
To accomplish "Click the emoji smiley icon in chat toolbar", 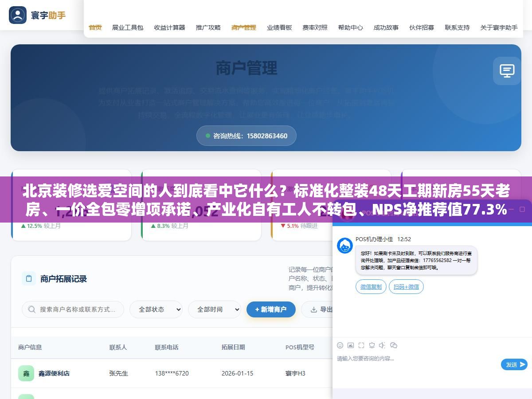I will coord(340,345).
